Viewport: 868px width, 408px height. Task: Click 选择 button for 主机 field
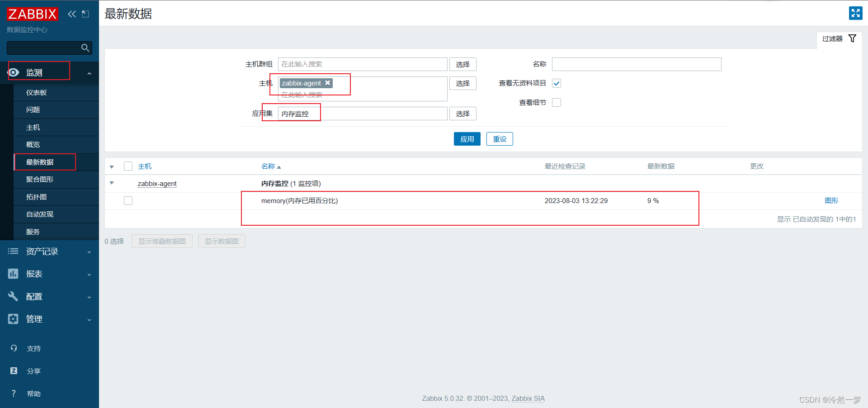coord(462,83)
